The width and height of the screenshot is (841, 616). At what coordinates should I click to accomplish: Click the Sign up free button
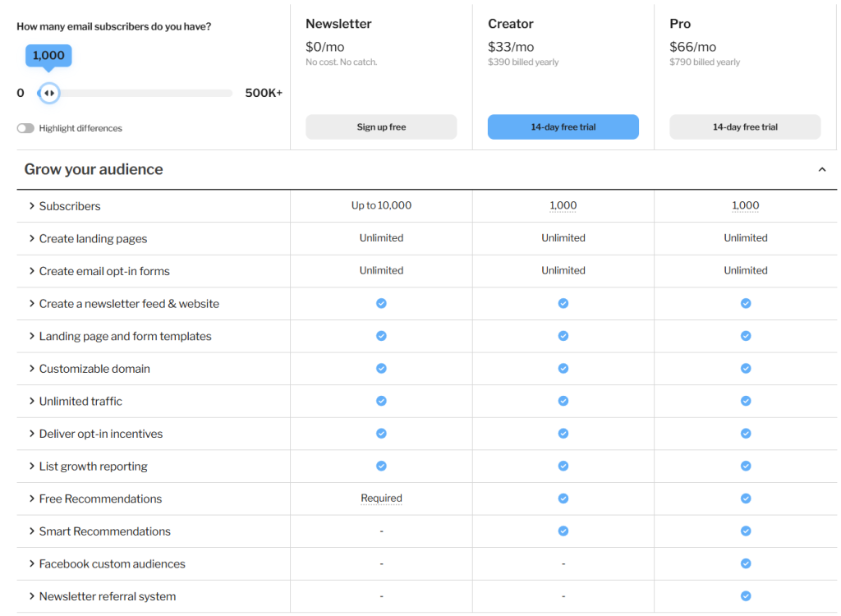point(381,127)
